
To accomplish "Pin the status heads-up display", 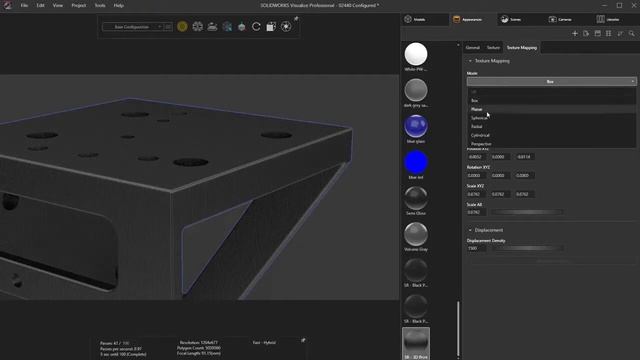I will click(303, 340).
